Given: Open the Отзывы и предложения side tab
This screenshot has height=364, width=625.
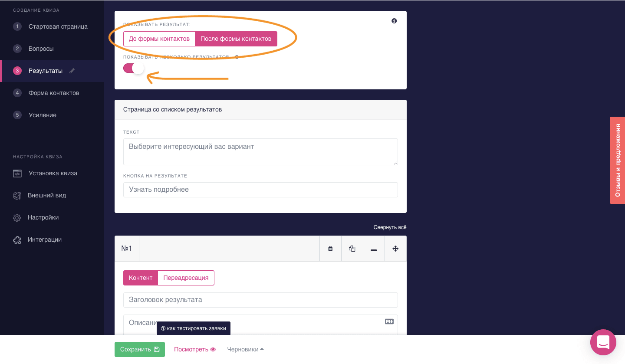Looking at the screenshot, I should click(x=617, y=160).
